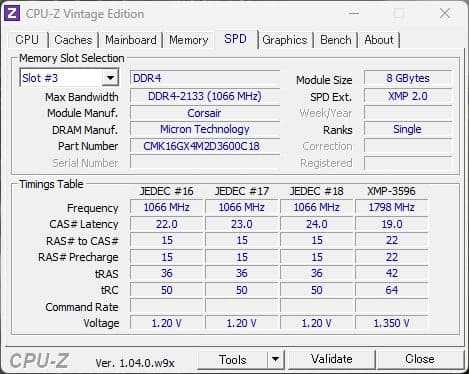Click the Corsair module manufacturer value

click(x=205, y=113)
